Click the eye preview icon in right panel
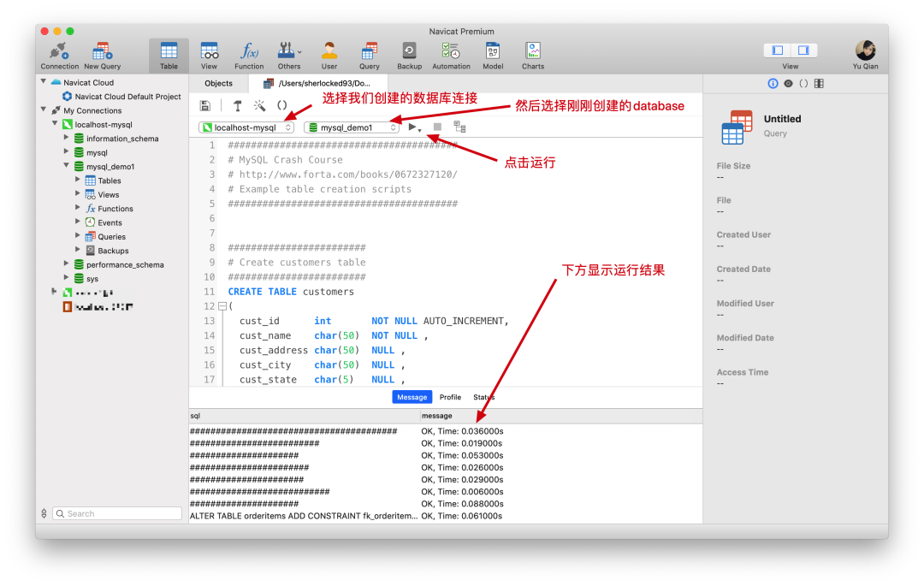The height and width of the screenshot is (586, 924). [x=788, y=84]
